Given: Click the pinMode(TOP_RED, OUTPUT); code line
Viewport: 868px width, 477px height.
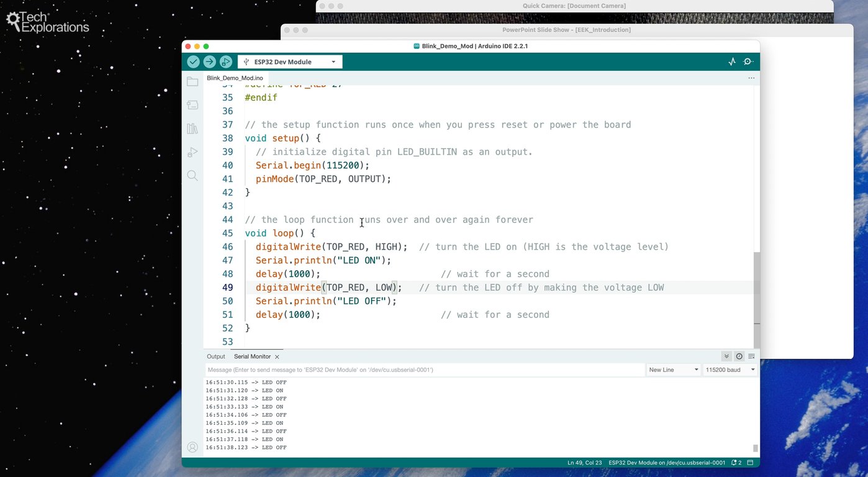Looking at the screenshot, I should 323,179.
